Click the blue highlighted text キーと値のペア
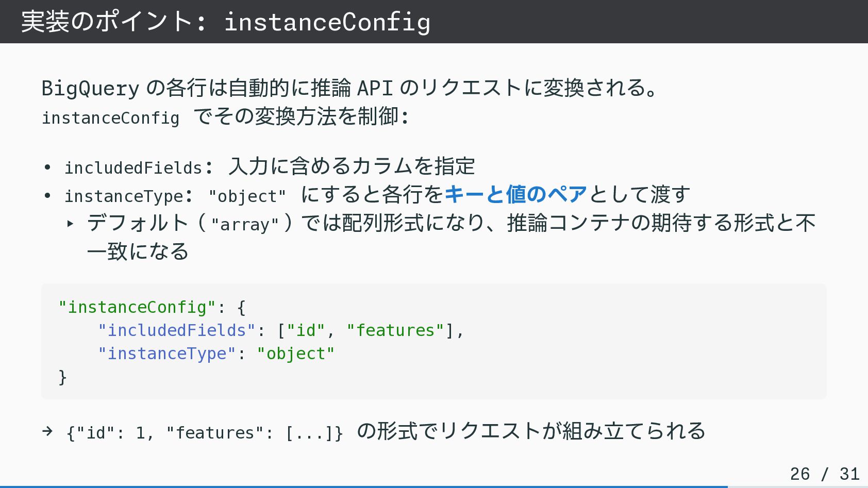This screenshot has width=868, height=488. 516,195
